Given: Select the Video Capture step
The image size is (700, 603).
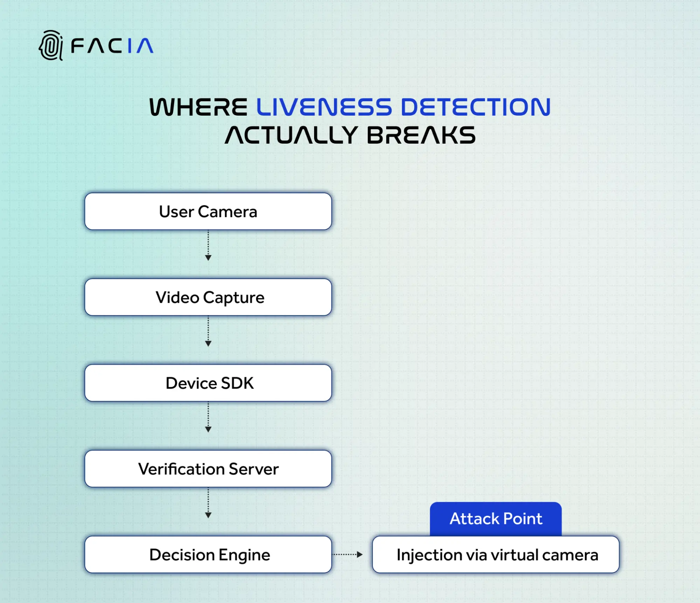Looking at the screenshot, I should 208,297.
